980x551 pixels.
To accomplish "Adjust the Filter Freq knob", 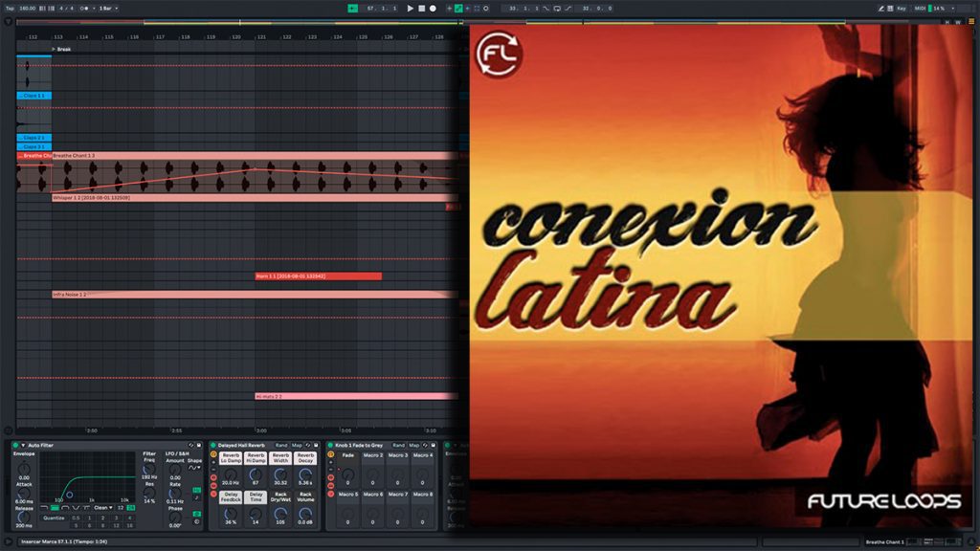I will [x=149, y=469].
